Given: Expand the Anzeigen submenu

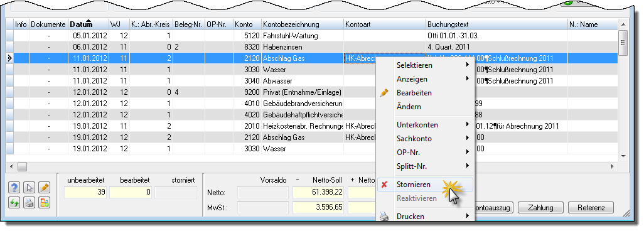Looking at the screenshot, I should click(425, 79).
